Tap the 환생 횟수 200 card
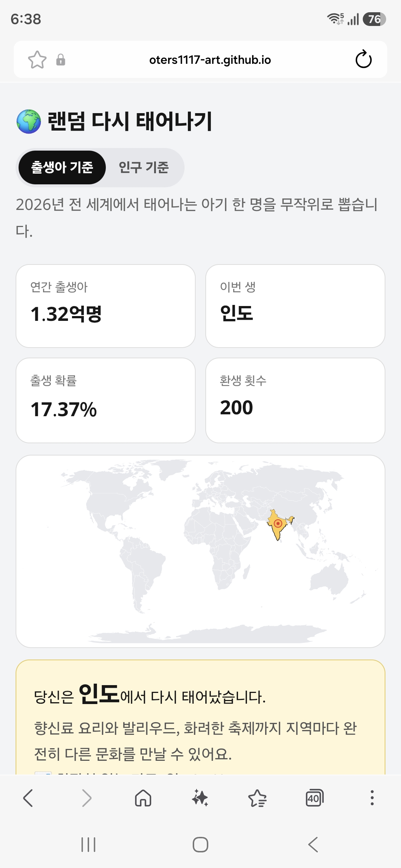The image size is (401, 868). coord(296,400)
